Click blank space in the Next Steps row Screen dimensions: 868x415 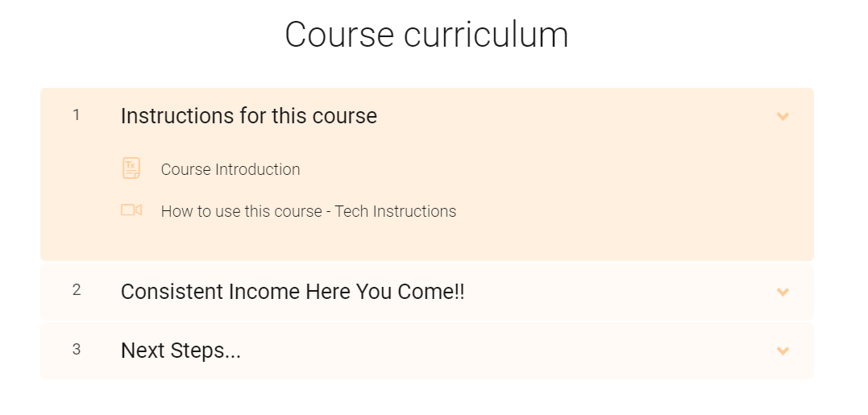[x=498, y=351]
